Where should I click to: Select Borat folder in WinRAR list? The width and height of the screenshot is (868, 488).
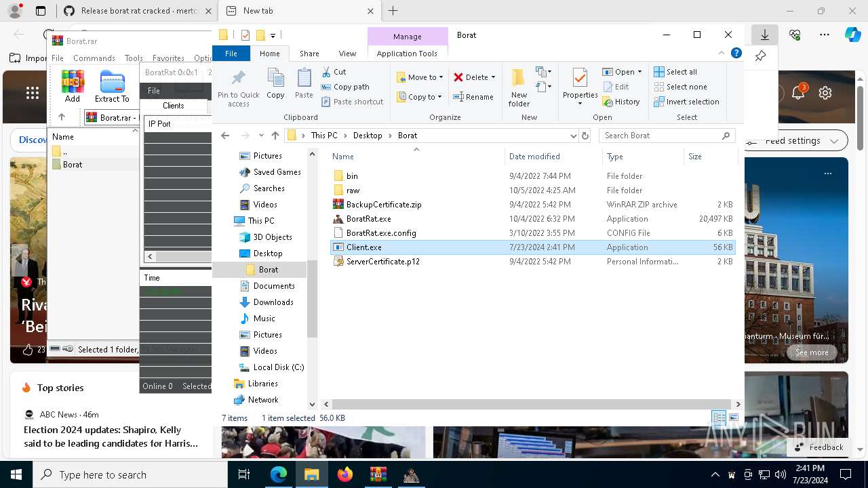pyautogui.click(x=73, y=165)
